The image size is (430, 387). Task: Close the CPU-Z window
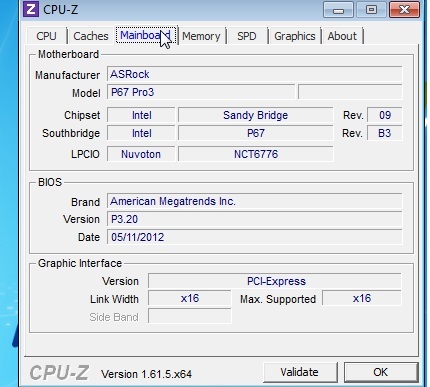(x=404, y=9)
